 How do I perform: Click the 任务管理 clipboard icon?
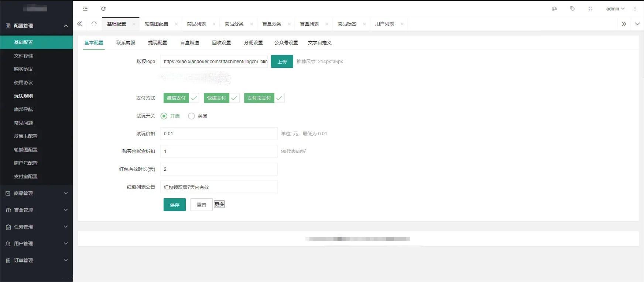8,227
